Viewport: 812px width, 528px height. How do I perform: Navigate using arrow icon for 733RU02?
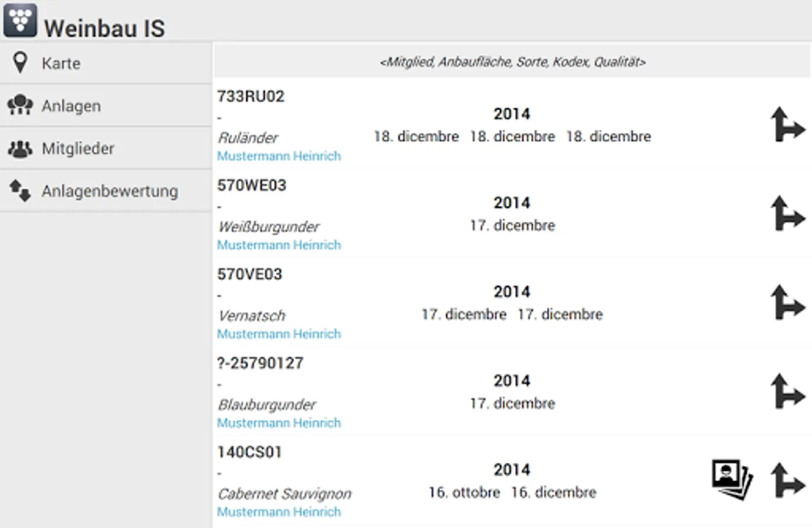787,124
